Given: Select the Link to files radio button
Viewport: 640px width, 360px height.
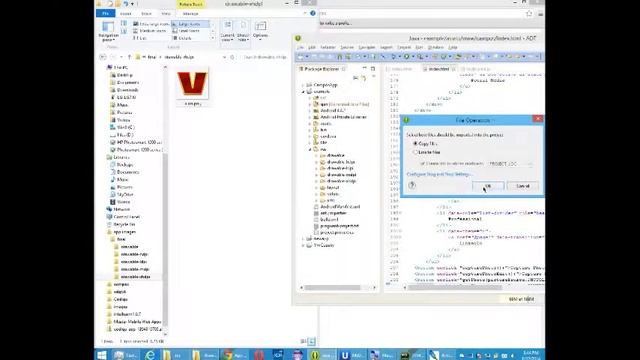Looking at the screenshot, I should tap(415, 152).
